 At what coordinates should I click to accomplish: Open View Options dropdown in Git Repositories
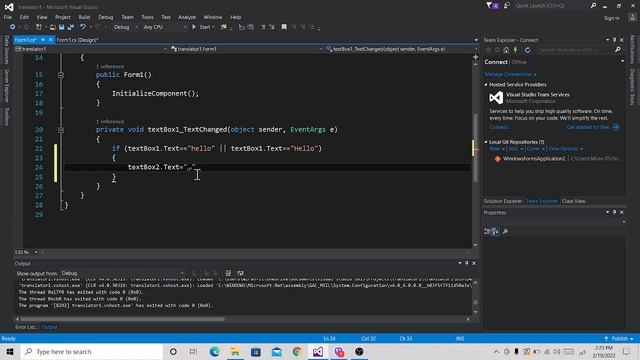pos(566,149)
